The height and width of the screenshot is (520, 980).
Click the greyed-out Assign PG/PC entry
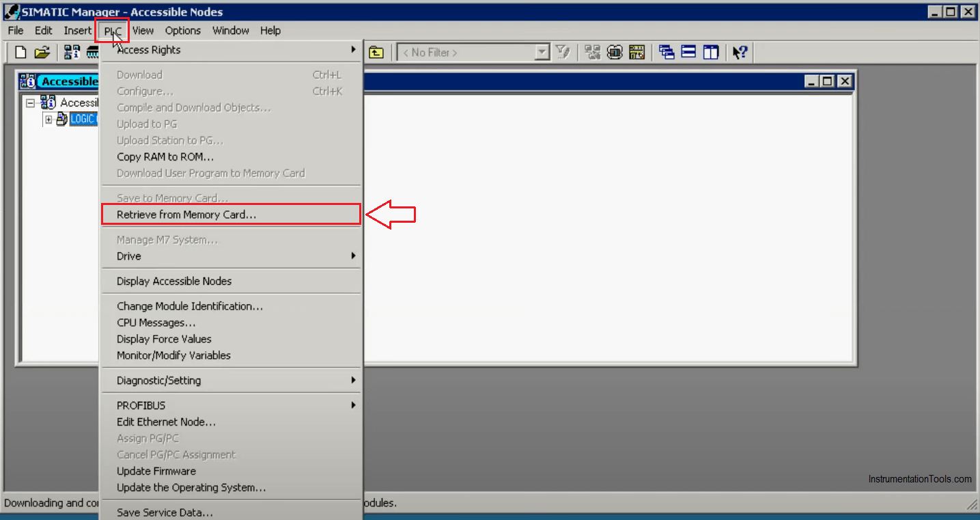[231, 439]
